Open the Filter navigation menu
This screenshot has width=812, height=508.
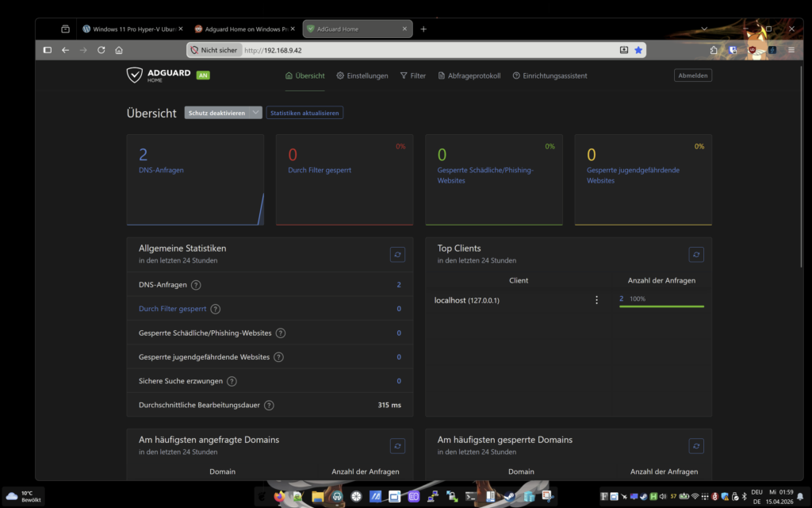pos(413,75)
